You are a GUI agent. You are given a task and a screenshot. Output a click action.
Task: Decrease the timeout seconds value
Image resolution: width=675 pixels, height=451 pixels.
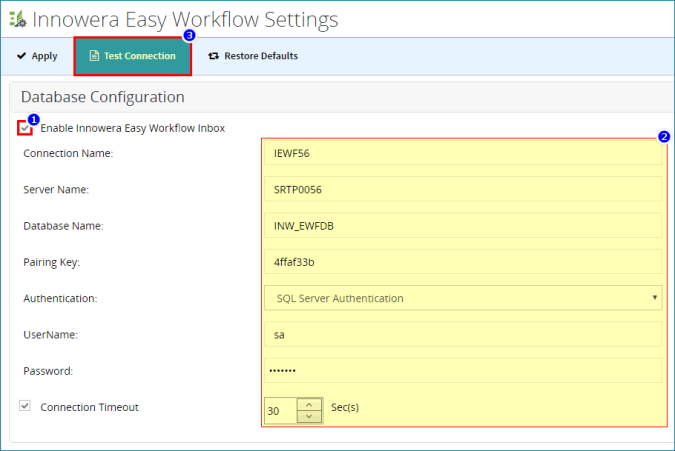pos(309,417)
